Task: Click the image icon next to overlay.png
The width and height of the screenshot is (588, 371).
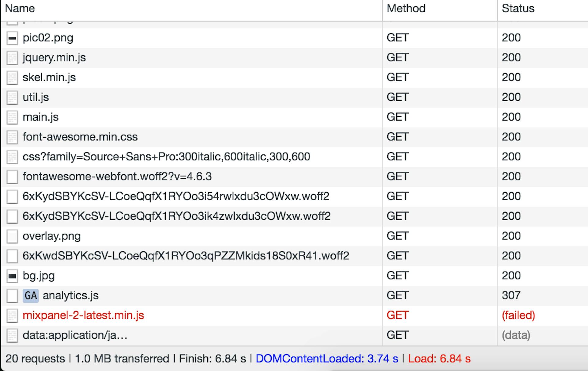Action: coord(12,236)
